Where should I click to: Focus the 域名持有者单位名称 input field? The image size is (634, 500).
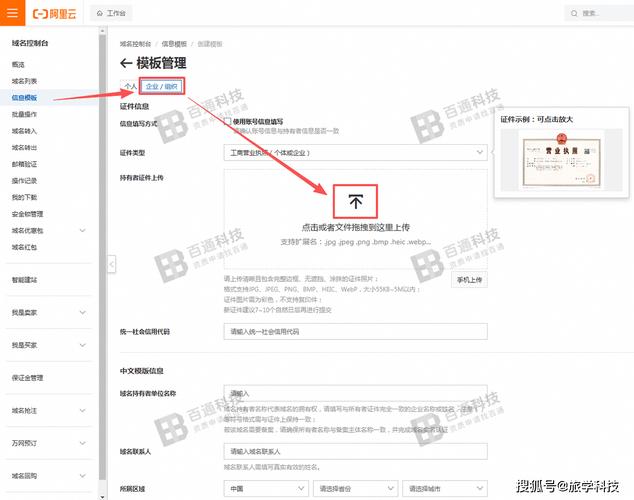pos(355,393)
